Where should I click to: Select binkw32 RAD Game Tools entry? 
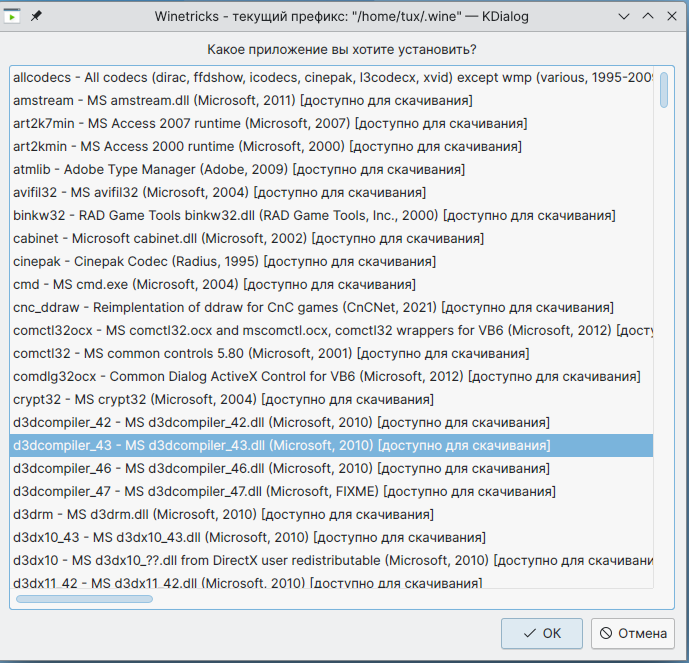tap(314, 215)
